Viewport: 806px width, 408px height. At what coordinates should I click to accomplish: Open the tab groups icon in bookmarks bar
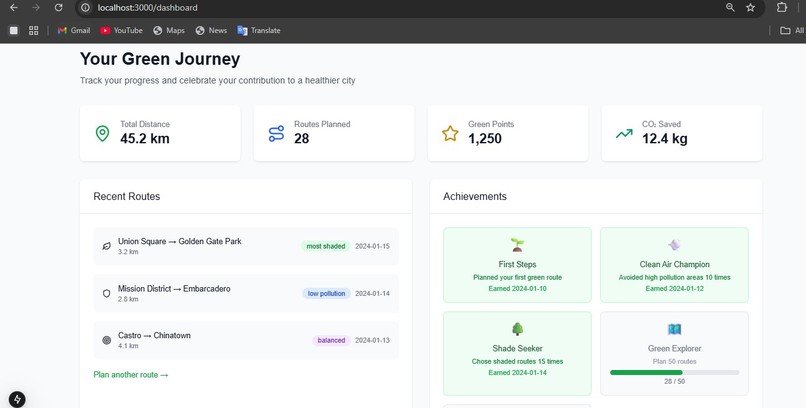(14, 30)
